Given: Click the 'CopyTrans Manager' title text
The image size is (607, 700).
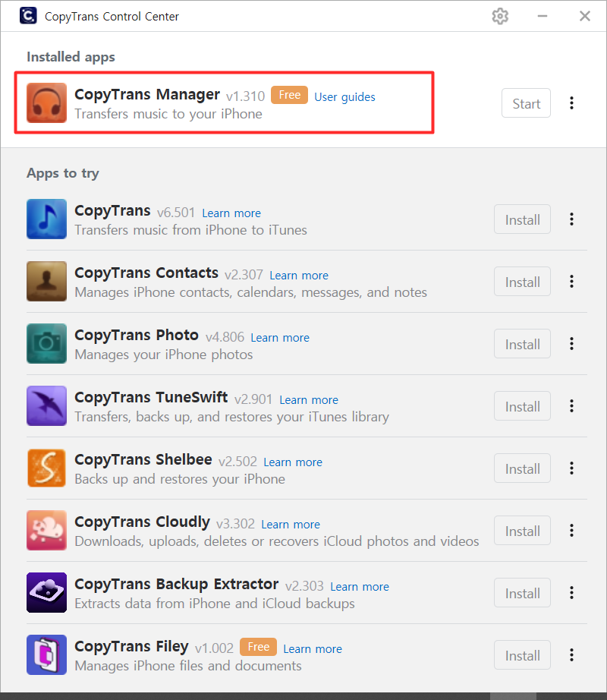Looking at the screenshot, I should tap(147, 95).
